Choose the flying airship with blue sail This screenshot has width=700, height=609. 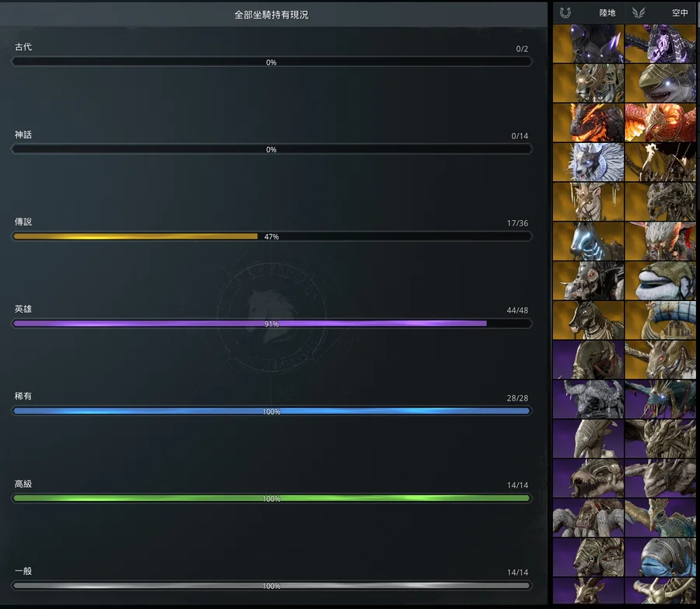[660, 320]
